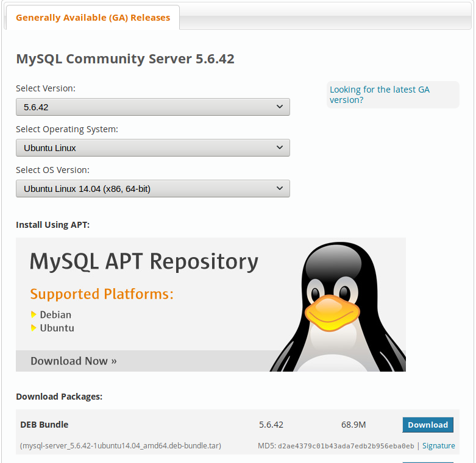Click the deb-bundle.tar filename text
This screenshot has width=476, height=463.
[x=121, y=445]
